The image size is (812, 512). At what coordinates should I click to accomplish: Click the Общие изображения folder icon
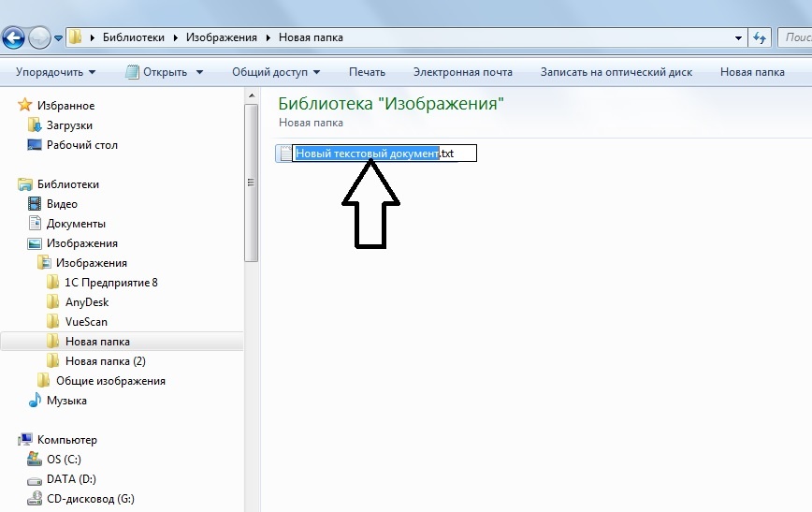[44, 380]
